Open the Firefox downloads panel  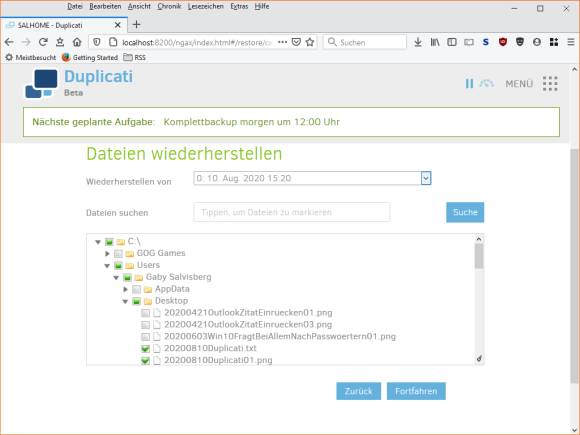tap(418, 42)
